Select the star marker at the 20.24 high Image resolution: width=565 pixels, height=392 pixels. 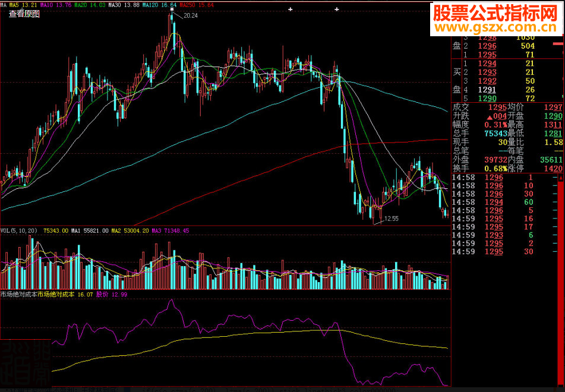[x=172, y=10]
